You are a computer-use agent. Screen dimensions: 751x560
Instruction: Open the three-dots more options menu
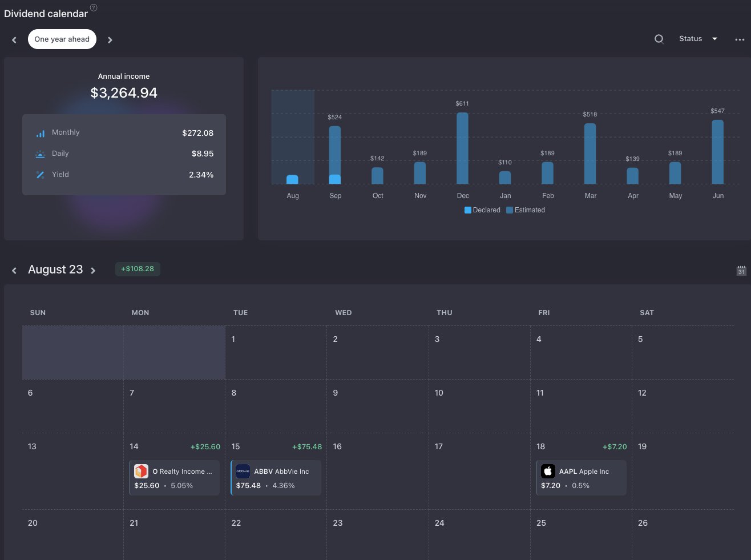740,39
